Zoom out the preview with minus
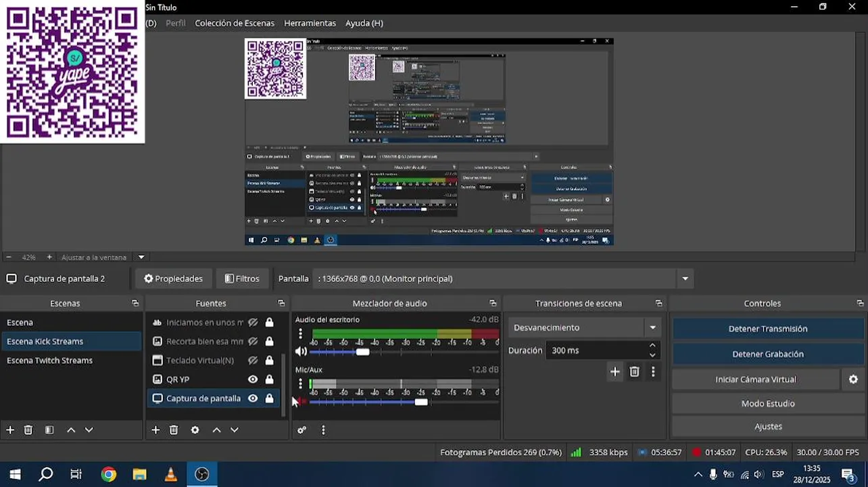The width and height of the screenshot is (868, 487). click(x=8, y=257)
